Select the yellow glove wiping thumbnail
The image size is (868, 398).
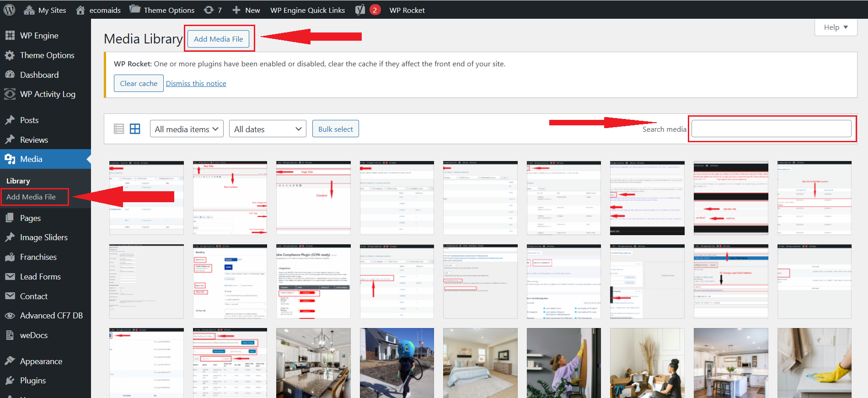click(814, 363)
